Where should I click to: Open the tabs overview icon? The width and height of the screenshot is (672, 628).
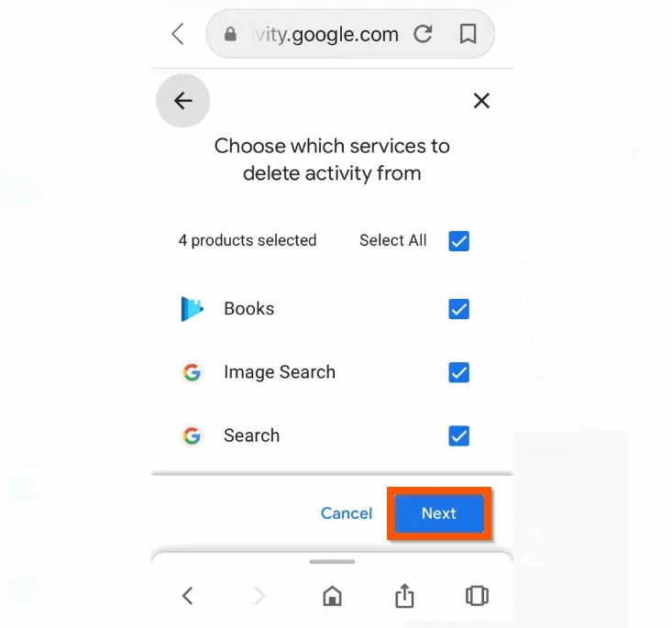point(477,596)
